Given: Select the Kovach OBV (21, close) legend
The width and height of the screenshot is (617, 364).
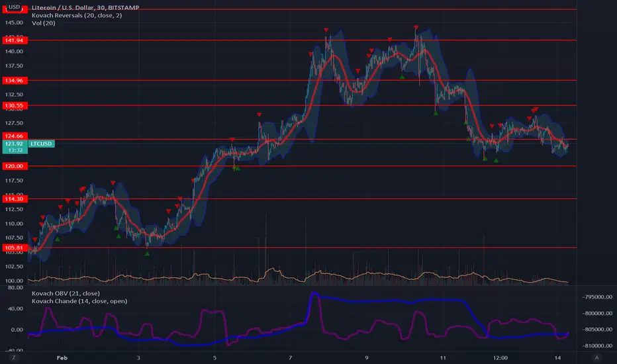Looking at the screenshot, I should point(66,293).
